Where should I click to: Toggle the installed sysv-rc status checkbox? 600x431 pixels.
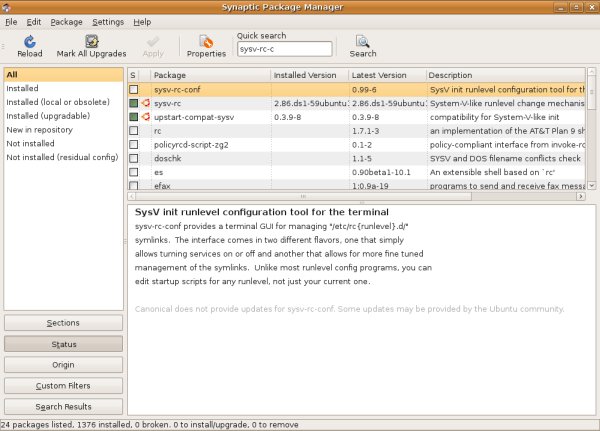pyautogui.click(x=133, y=103)
